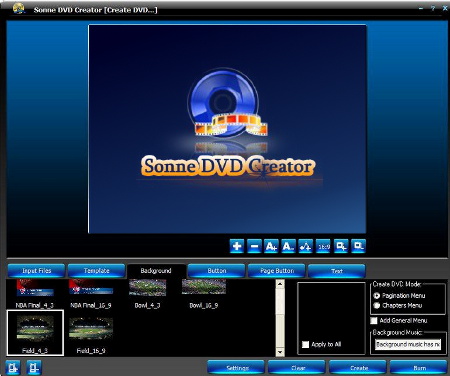Click the plus (add) icon under the preview
The height and width of the screenshot is (376, 450).
(x=237, y=246)
